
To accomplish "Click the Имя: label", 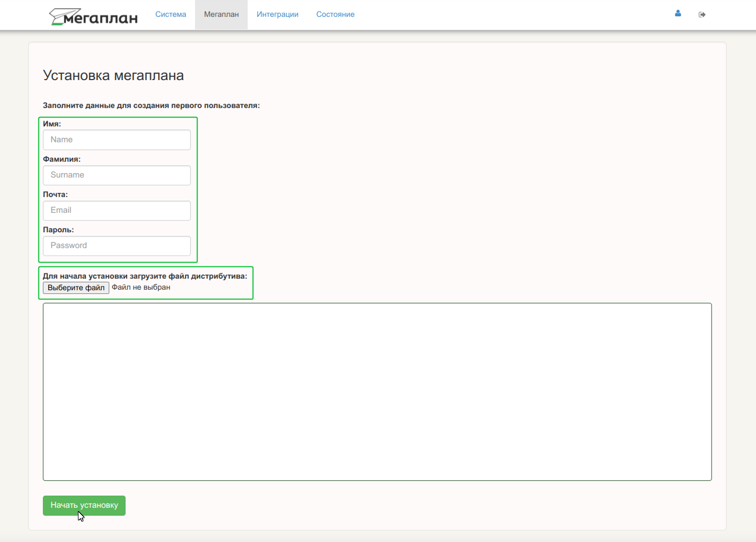I will click(x=52, y=124).
